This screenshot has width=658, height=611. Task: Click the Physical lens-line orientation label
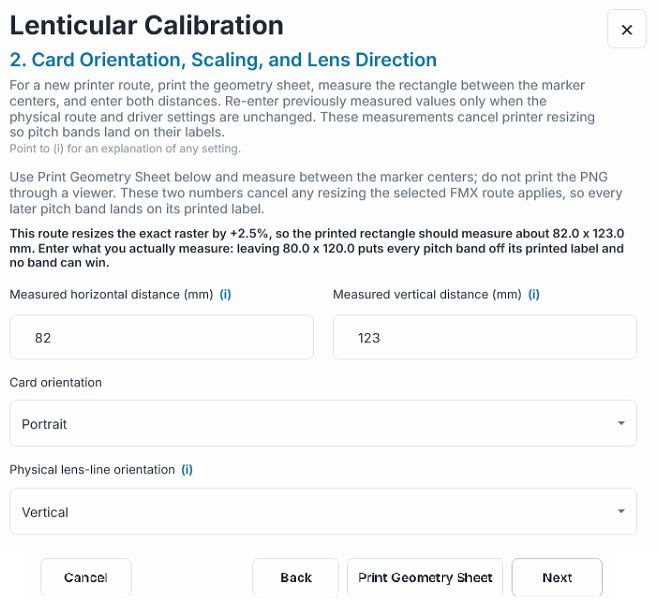[92, 470]
